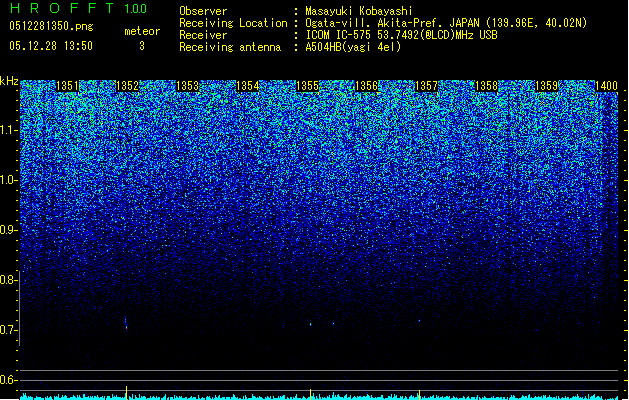Screen dimensions: 629x400
Task: Click the 'Observer' field label
Action: [203, 11]
